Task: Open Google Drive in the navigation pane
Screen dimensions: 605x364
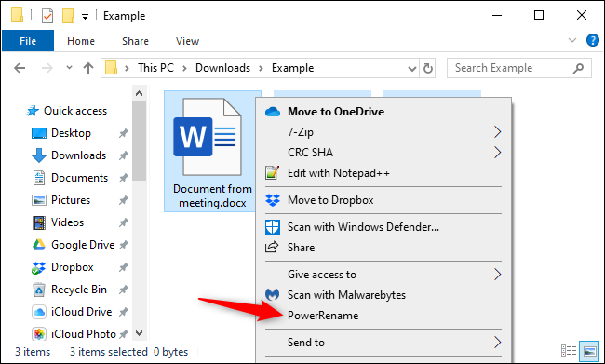Action: (x=73, y=245)
